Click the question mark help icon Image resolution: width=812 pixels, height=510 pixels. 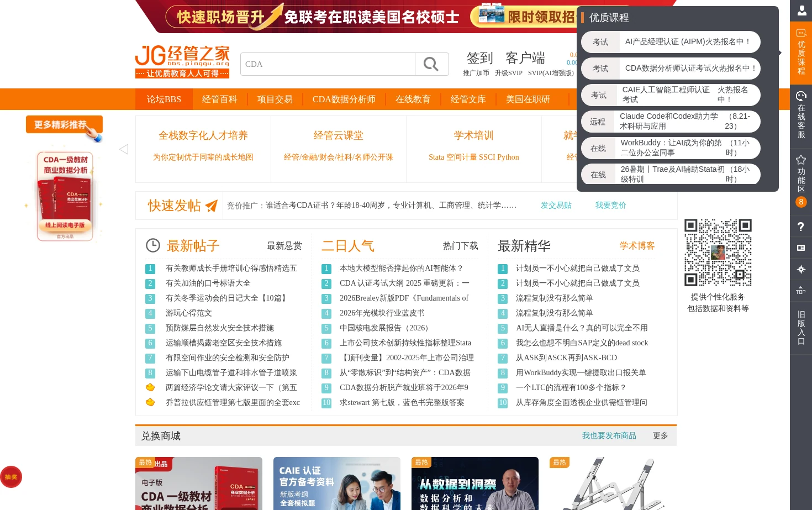801,227
